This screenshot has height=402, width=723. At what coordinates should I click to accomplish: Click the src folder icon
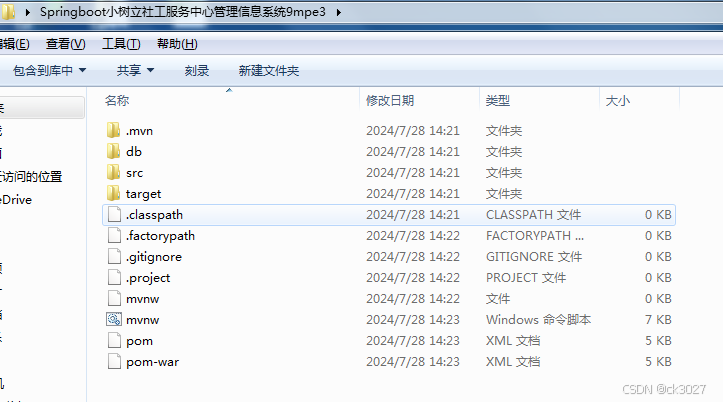[x=113, y=172]
